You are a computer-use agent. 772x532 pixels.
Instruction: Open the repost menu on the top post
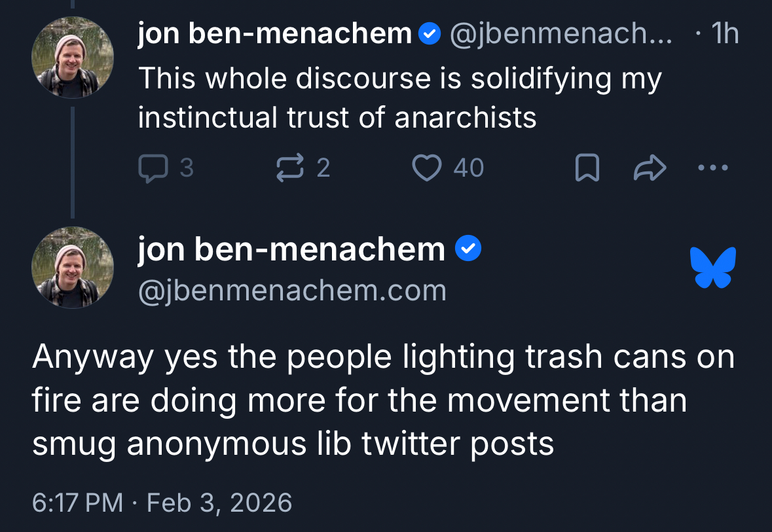coord(289,169)
